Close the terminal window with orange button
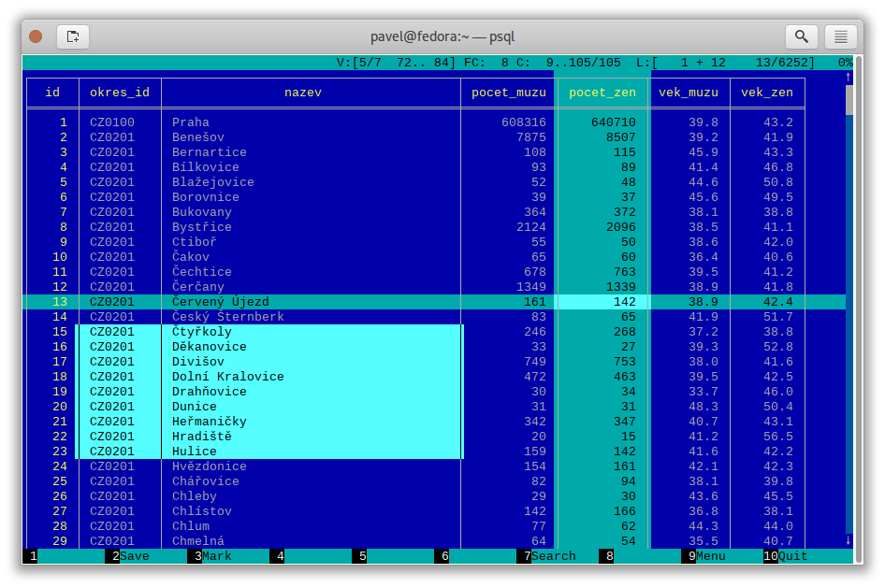This screenshot has width=885, height=588. click(x=36, y=36)
